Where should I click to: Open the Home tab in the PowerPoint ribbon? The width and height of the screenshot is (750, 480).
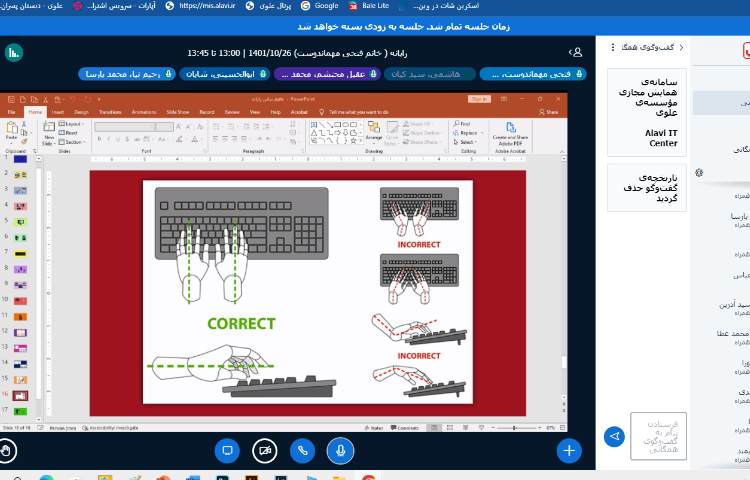tap(35, 112)
